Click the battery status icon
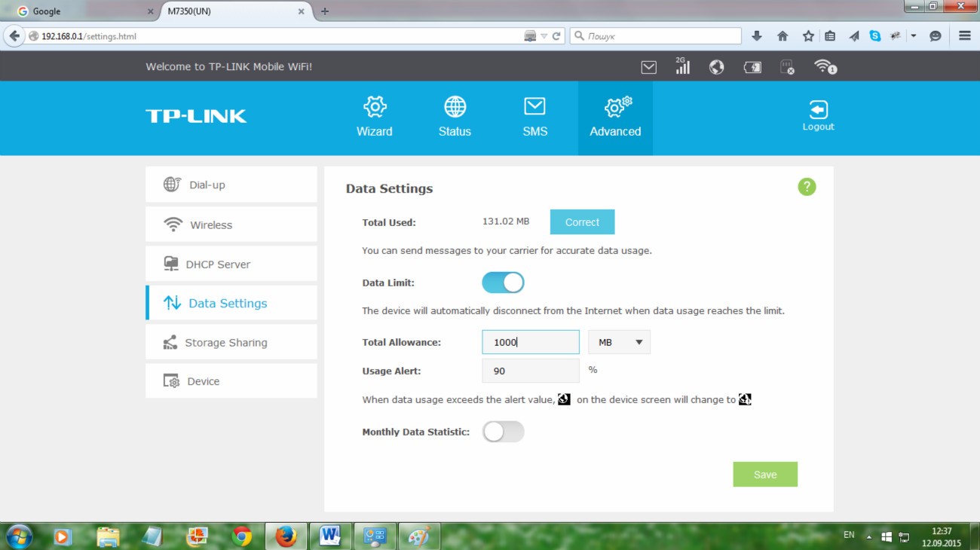Image resolution: width=980 pixels, height=550 pixels. 752,67
